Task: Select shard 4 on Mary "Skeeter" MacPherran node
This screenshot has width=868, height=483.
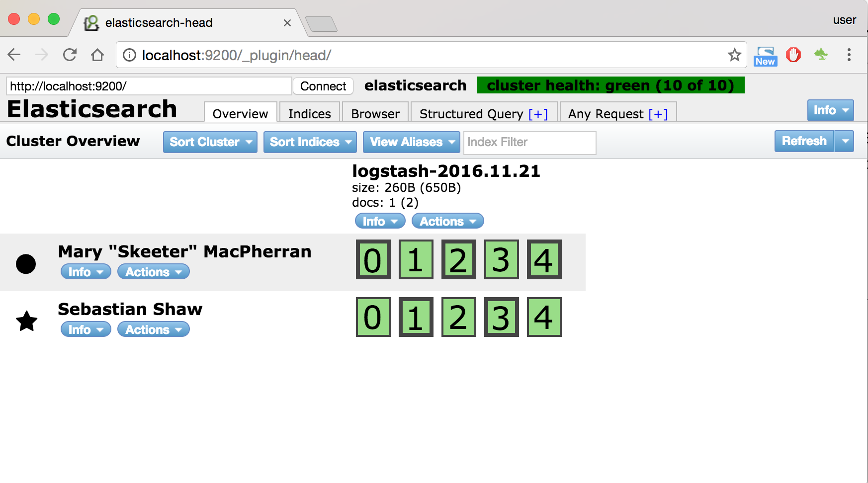Action: 544,259
